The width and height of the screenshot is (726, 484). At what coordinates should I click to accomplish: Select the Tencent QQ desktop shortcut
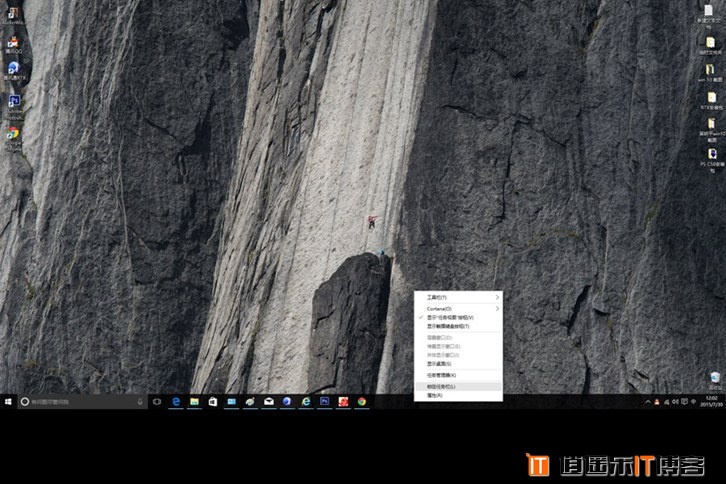(13, 45)
